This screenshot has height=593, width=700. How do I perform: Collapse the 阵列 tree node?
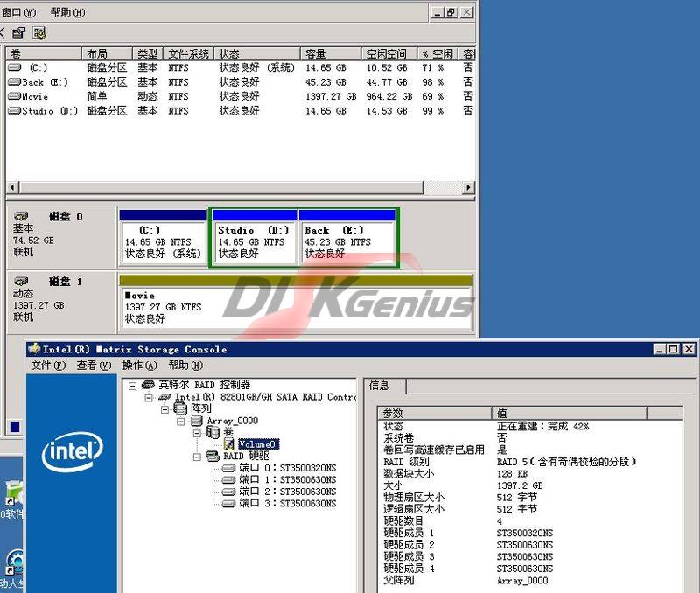point(164,409)
